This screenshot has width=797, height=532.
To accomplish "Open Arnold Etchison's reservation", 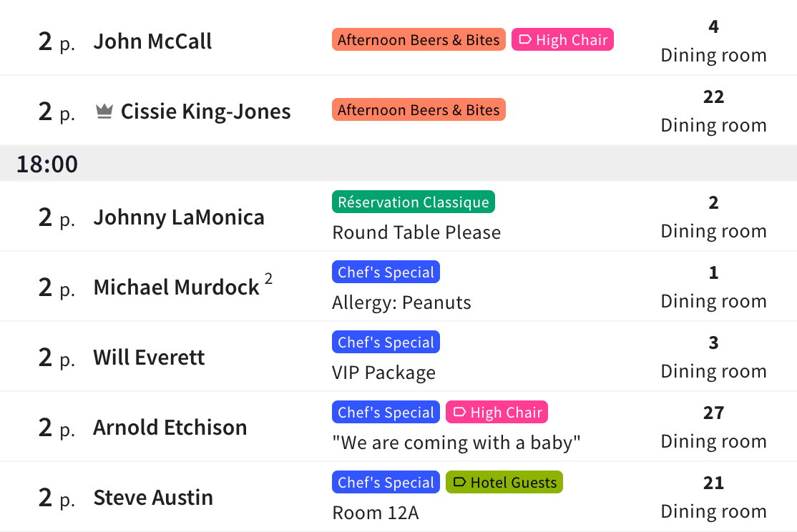I will coord(170,428).
